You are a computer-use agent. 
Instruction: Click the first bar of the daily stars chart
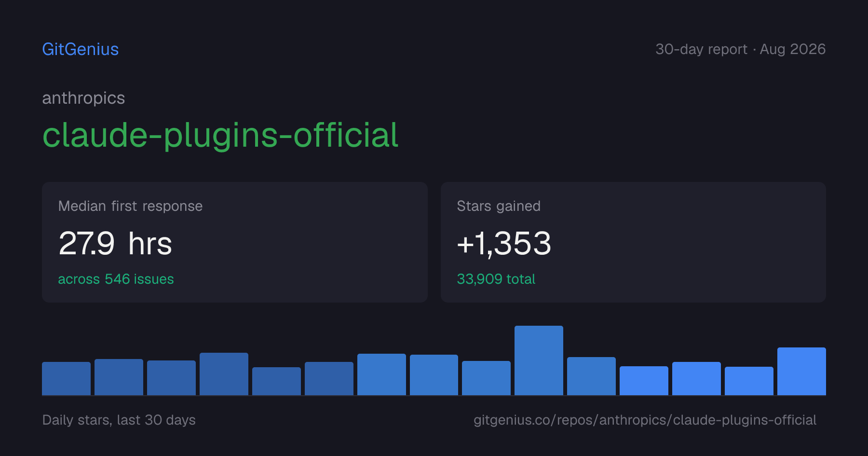pos(66,378)
